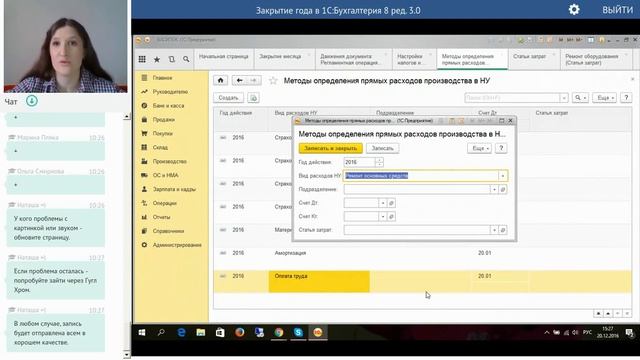Screen dimensions: 640x360
Task: Click the copy icon next to Создать
Action: (253, 98)
